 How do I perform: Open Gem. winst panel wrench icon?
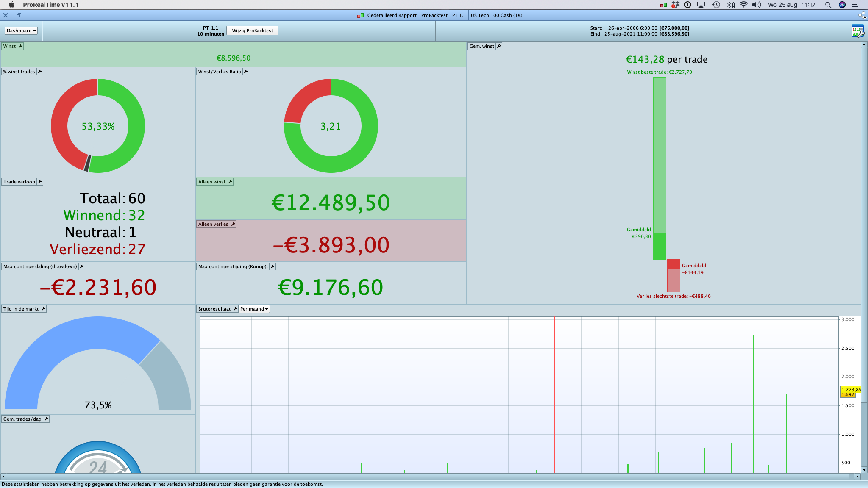(499, 46)
